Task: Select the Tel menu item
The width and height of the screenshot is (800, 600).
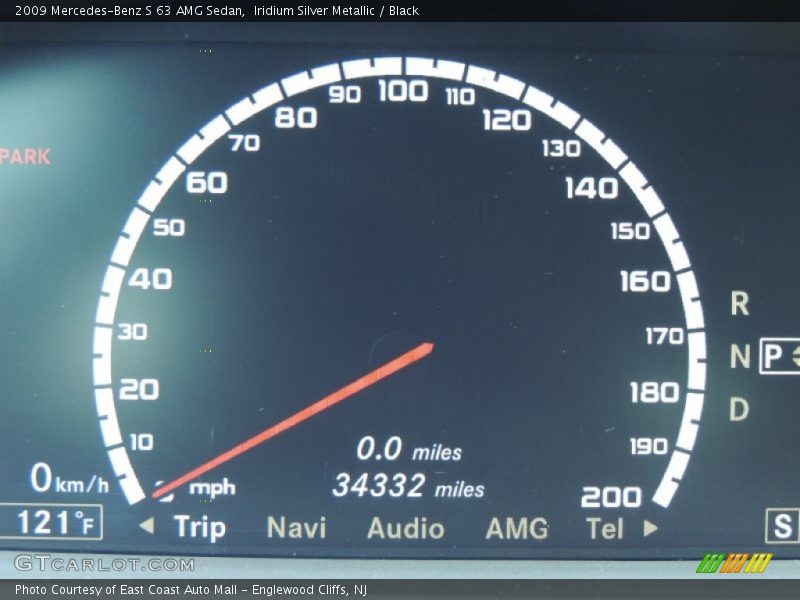Action: [605, 529]
